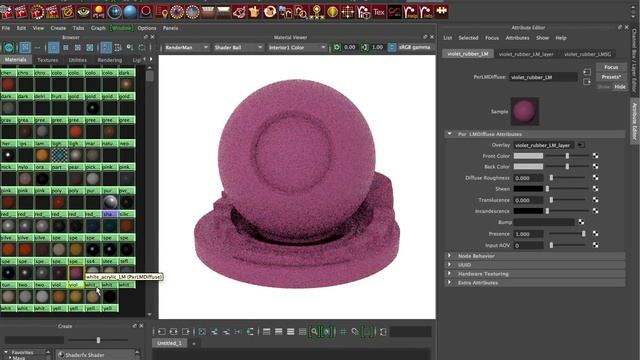This screenshot has height=360, width=640.
Task: Click the Presets button
Action: [611, 77]
